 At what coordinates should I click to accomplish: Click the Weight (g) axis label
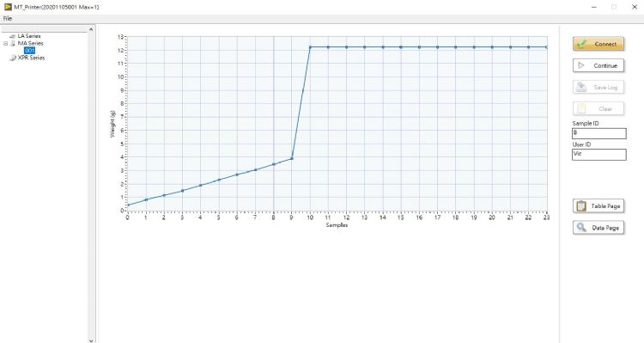pos(112,124)
